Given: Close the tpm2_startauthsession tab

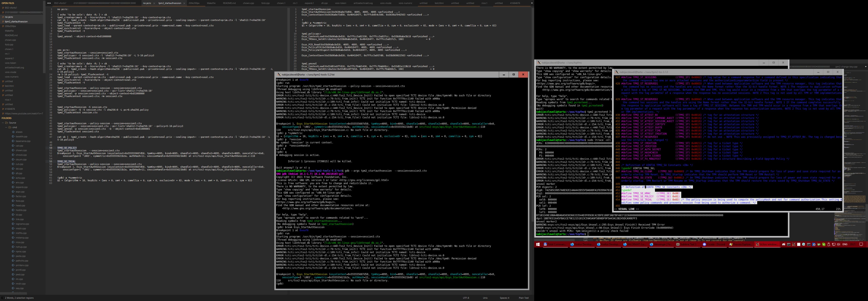Looking at the screenshot, I should click(x=184, y=3).
